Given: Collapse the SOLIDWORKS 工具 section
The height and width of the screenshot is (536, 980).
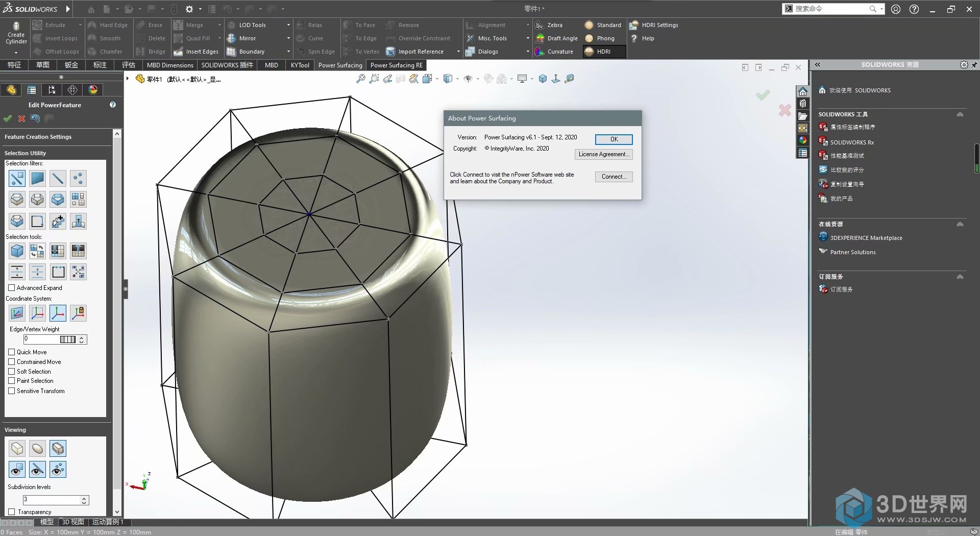Looking at the screenshot, I should (960, 114).
